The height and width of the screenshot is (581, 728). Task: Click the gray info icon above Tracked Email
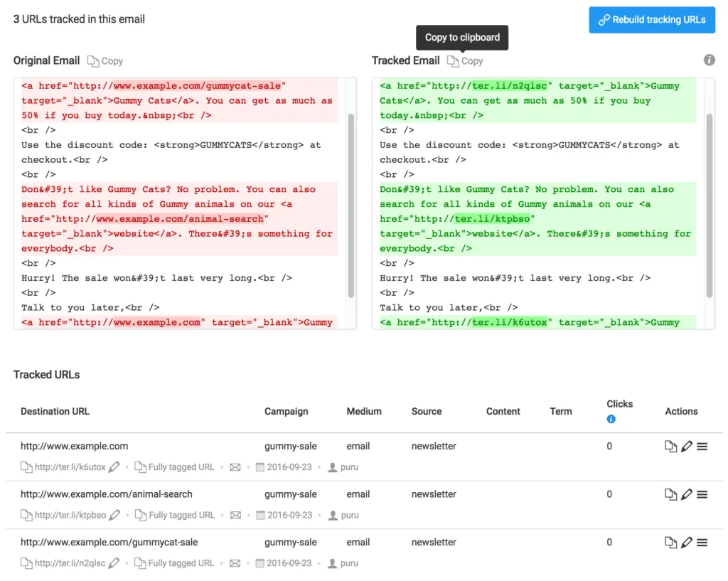point(709,60)
